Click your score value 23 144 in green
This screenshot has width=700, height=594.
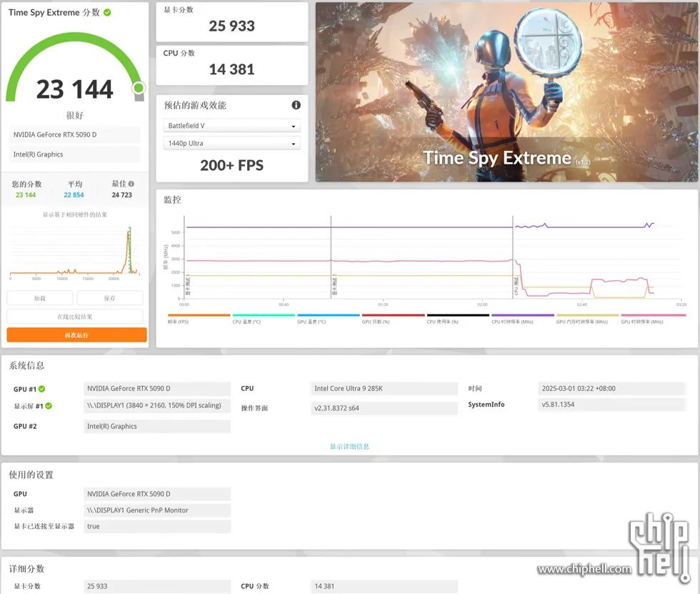[x=26, y=194]
